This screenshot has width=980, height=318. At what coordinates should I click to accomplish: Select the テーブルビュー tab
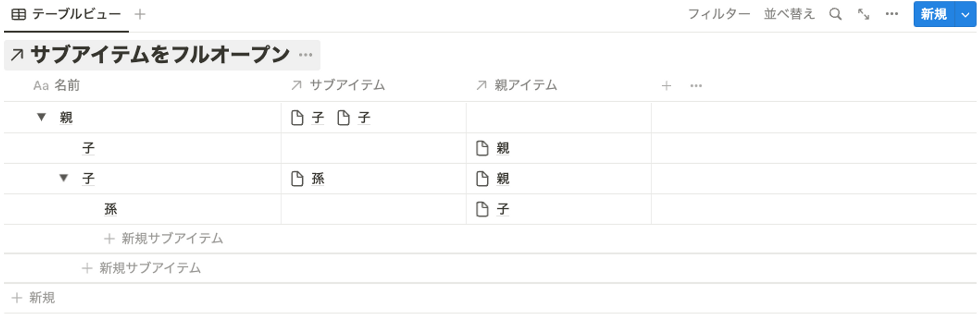(66, 14)
